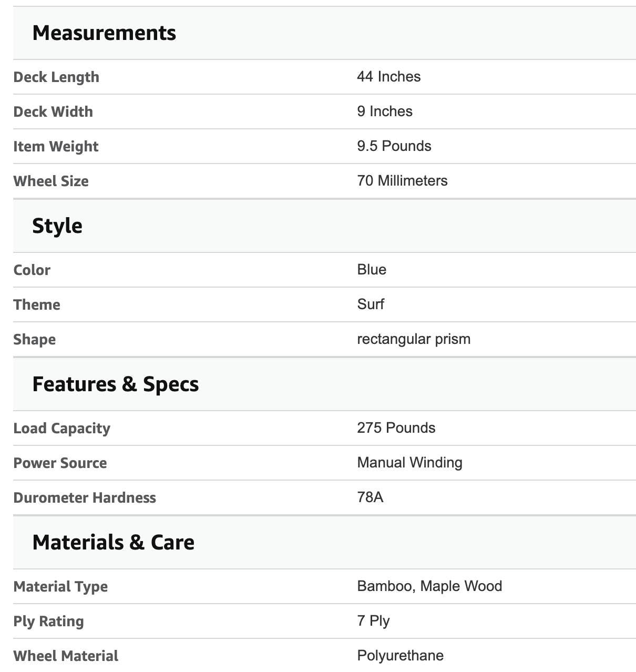Toggle the Features & Specs section header

click(116, 384)
